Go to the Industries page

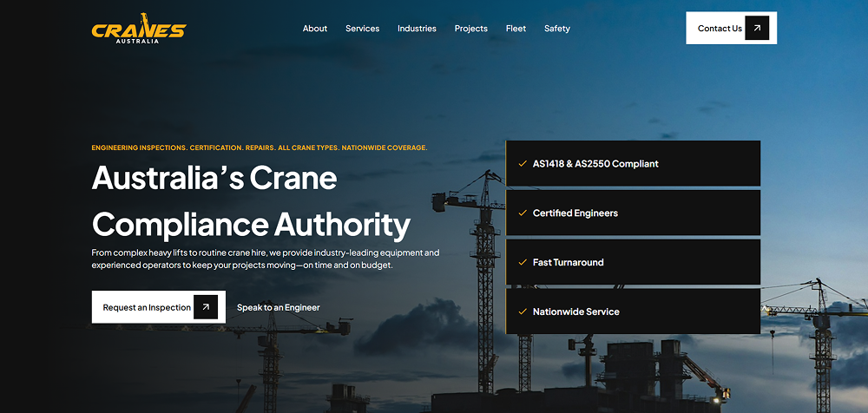[x=417, y=29]
